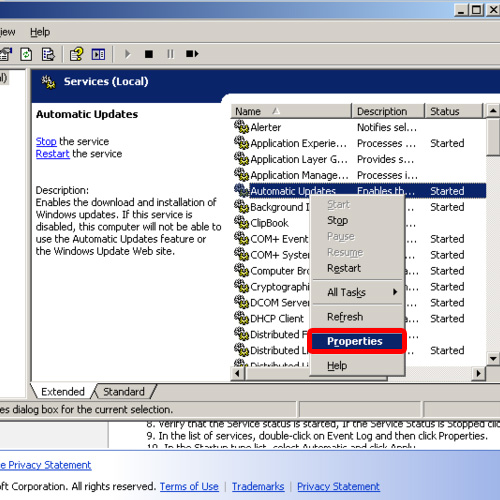Click the Help question mark toolbar icon
Viewport: 500px width, 500px height.
[x=76, y=54]
